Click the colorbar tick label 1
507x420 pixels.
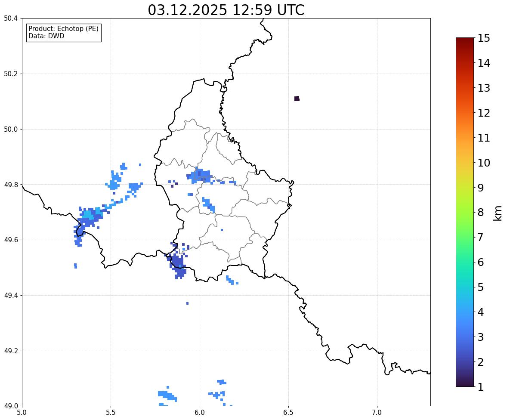click(x=481, y=387)
